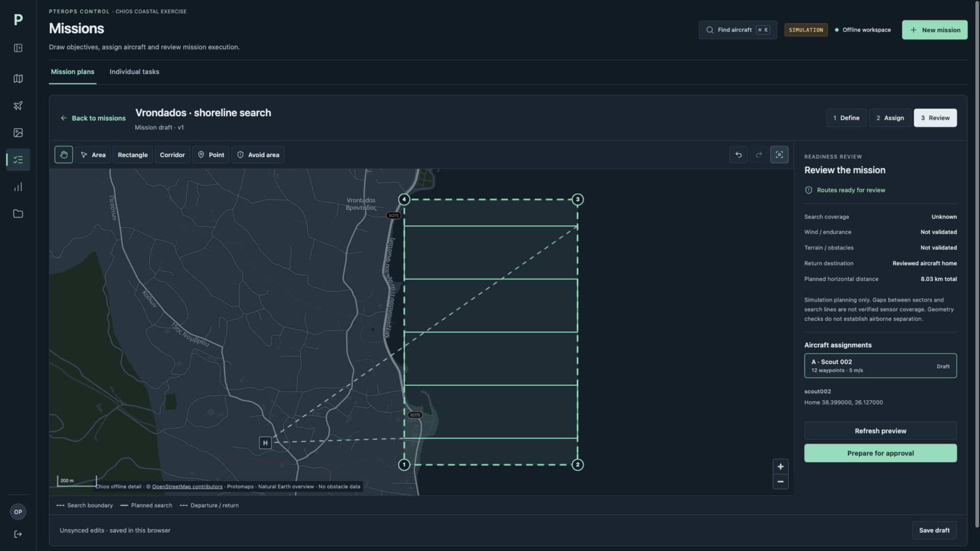This screenshot has width=980, height=551.
Task: Open the map view sidebar icon
Action: 18,79
